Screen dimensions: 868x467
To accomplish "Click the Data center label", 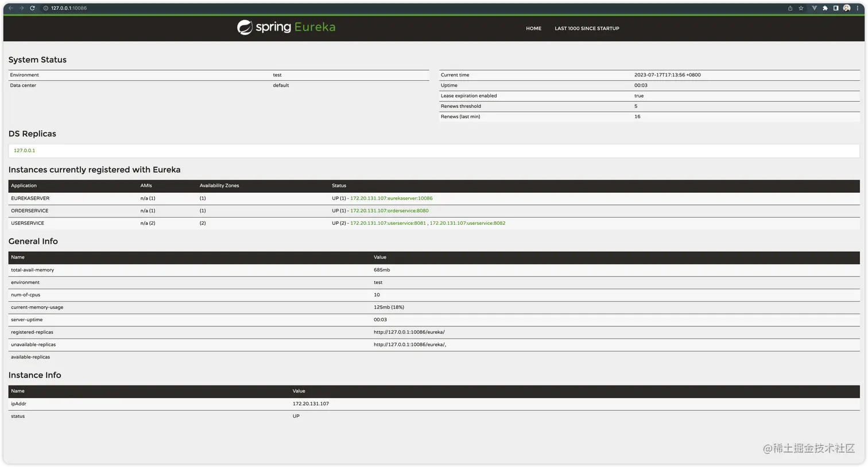I will 23,85.
